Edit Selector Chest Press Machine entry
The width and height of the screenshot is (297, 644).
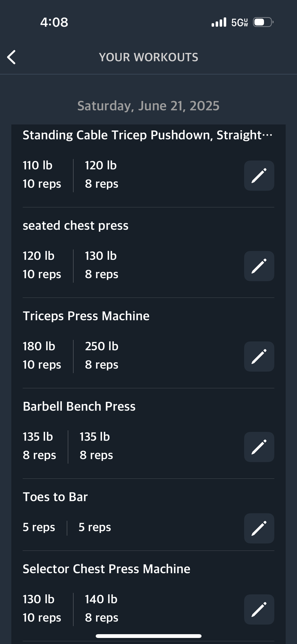click(259, 609)
